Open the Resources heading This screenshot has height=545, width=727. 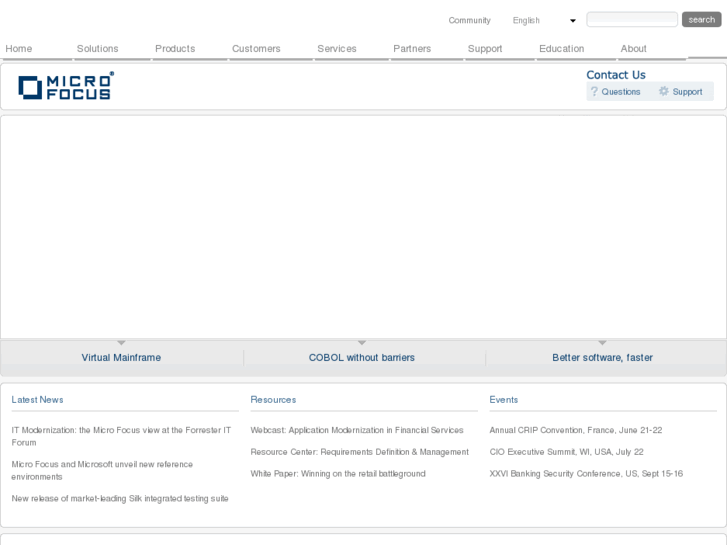pos(273,400)
